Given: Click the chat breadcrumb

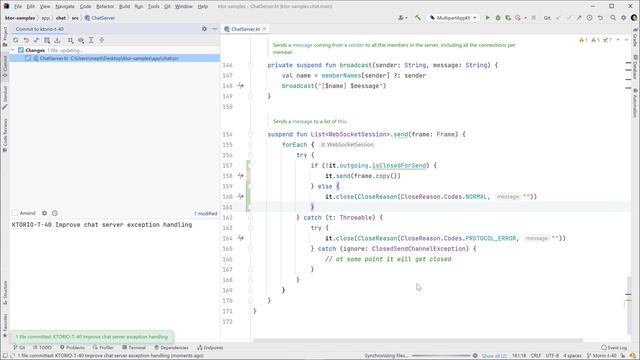Looking at the screenshot, I should [61, 18].
